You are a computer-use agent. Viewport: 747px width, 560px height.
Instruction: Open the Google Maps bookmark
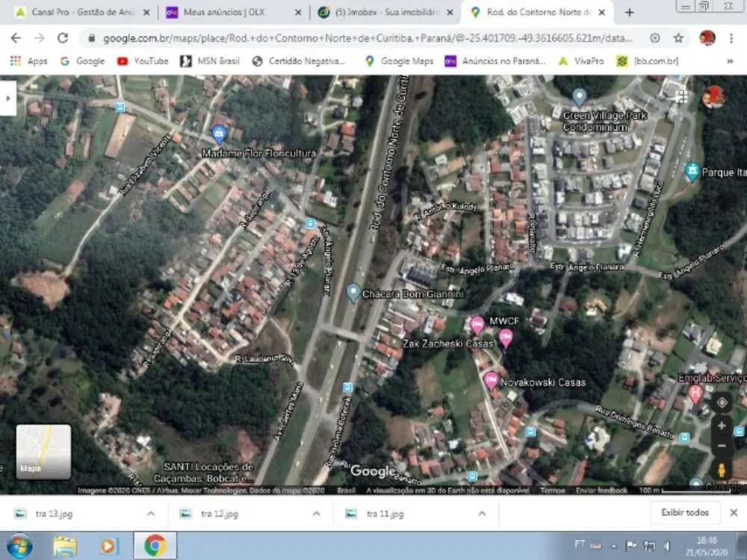pyautogui.click(x=399, y=61)
